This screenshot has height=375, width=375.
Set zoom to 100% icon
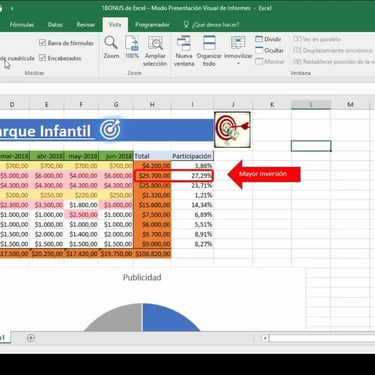pyautogui.click(x=132, y=43)
